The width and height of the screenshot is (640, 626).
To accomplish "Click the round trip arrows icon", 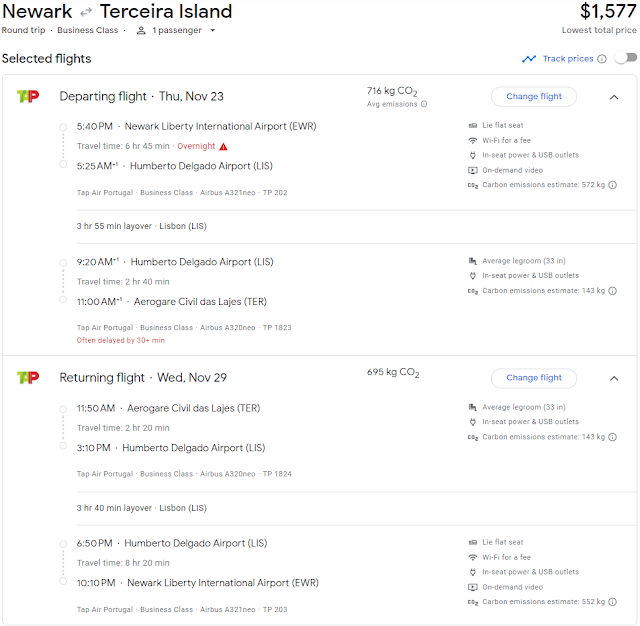I will 86,13.
